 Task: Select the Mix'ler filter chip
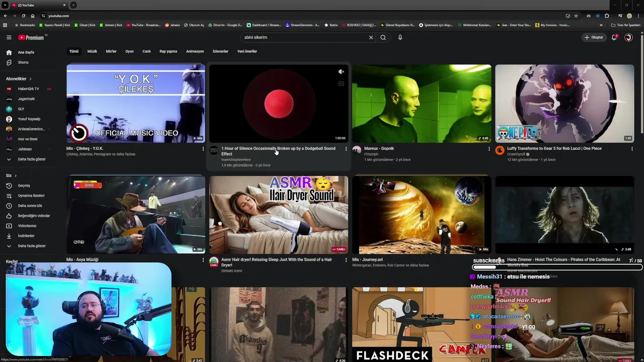pos(111,51)
